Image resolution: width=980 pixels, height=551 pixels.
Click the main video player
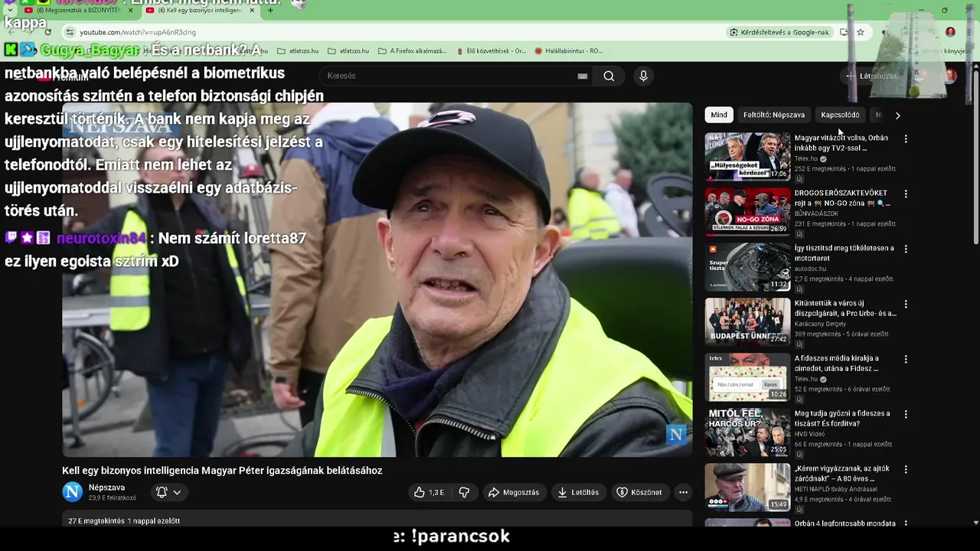click(377, 280)
